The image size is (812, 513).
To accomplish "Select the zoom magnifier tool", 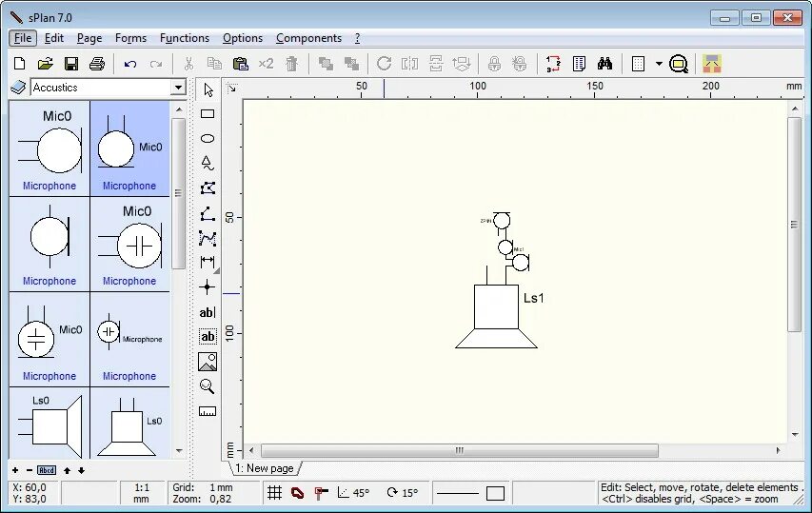I will click(208, 386).
